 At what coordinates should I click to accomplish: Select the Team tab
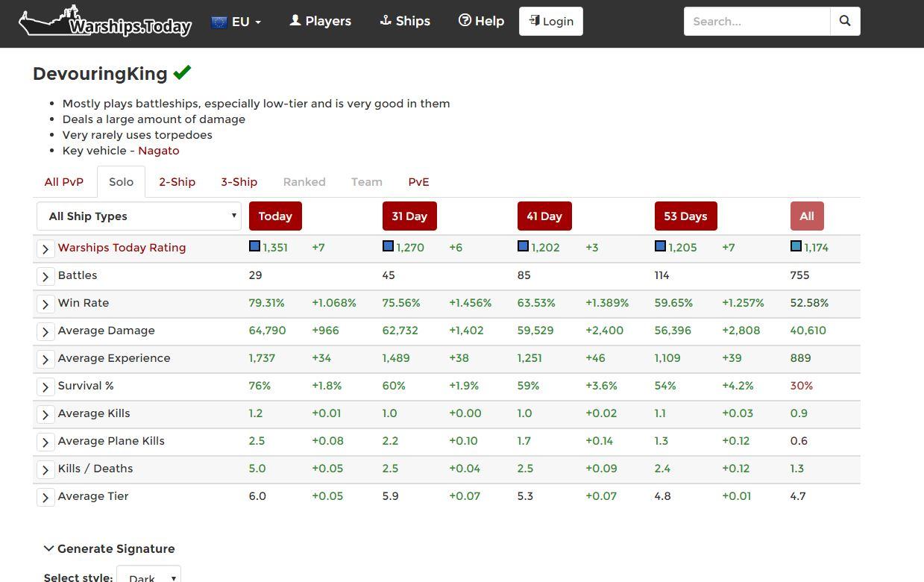click(x=367, y=181)
